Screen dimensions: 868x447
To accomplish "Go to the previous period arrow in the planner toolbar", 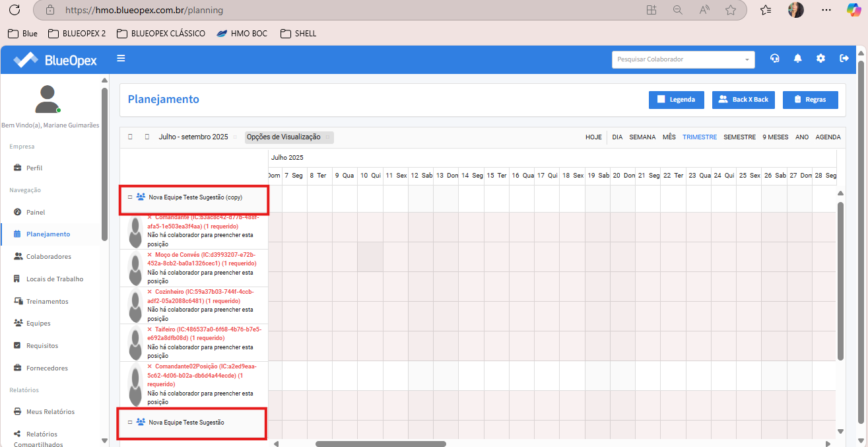I will pyautogui.click(x=131, y=137).
